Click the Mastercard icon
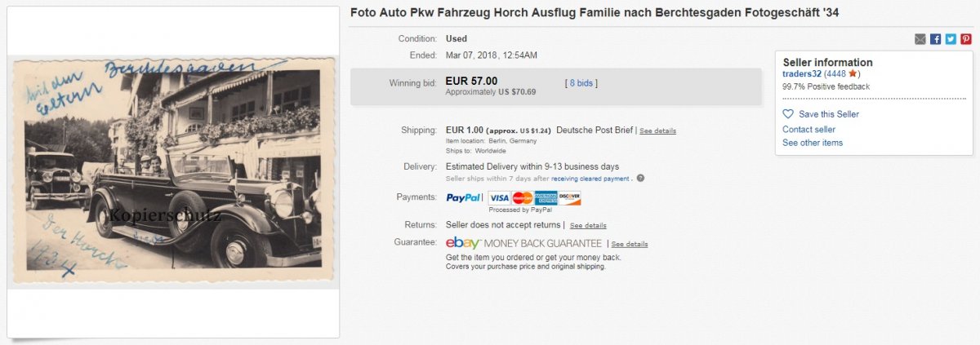Screen dimensions: 980x345 click(523, 197)
